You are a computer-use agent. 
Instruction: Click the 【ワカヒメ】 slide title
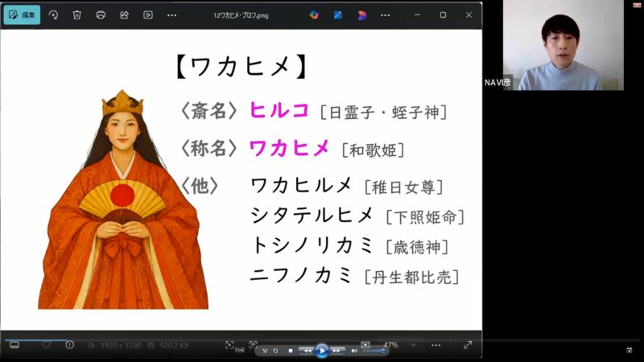(x=241, y=67)
